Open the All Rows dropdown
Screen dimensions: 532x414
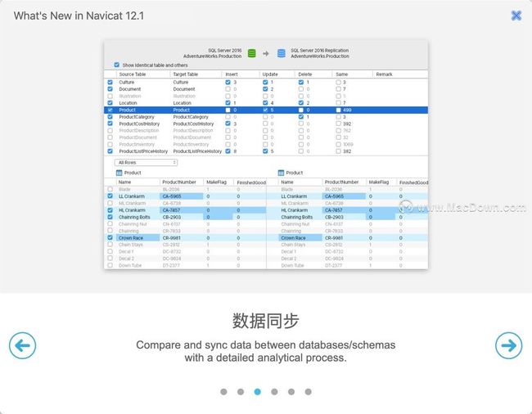[146, 163]
